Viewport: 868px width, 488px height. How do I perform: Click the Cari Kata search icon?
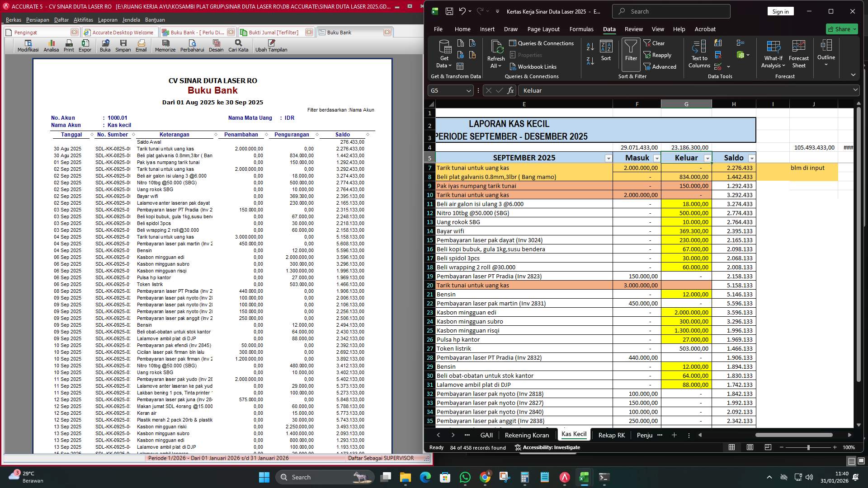click(x=238, y=45)
